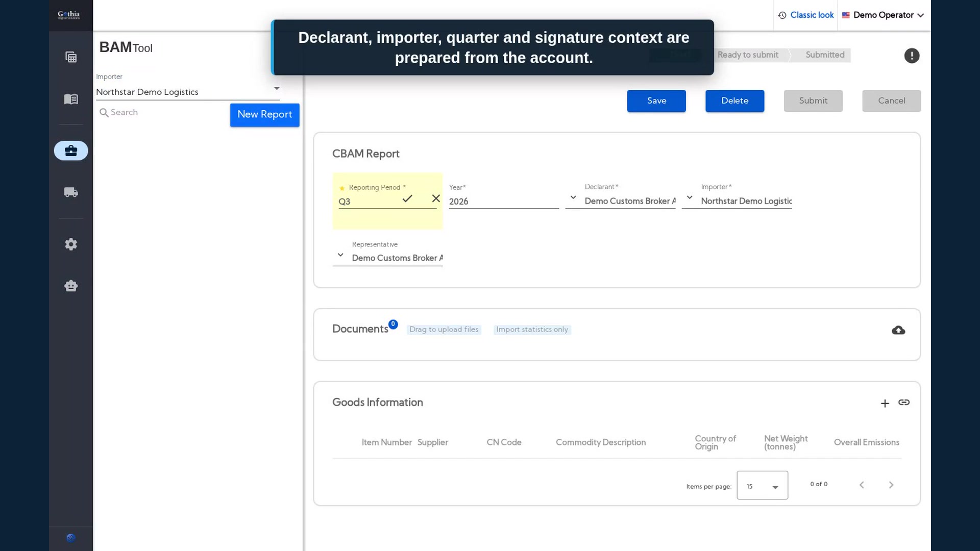Click the Supplier column header
Screen dimensions: 980x551
coord(433,442)
